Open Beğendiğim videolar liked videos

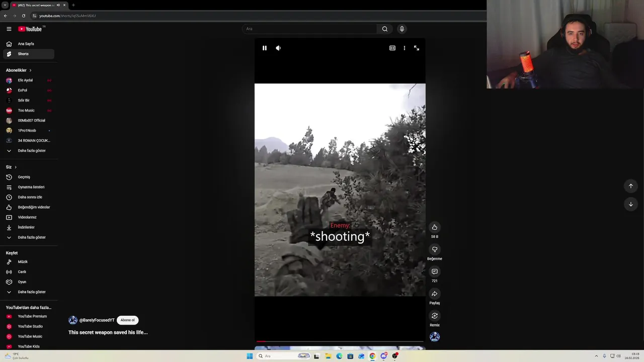(x=29, y=207)
